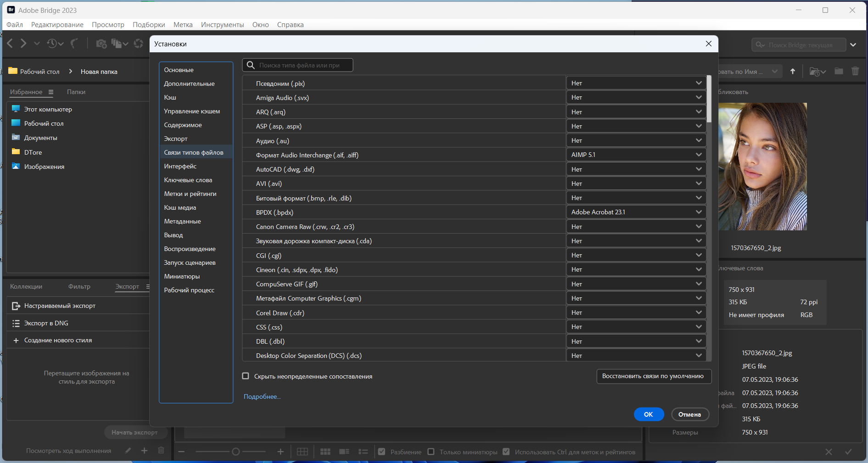
Task: Toggle the Только миниатюры checkbox
Action: [x=431, y=452]
